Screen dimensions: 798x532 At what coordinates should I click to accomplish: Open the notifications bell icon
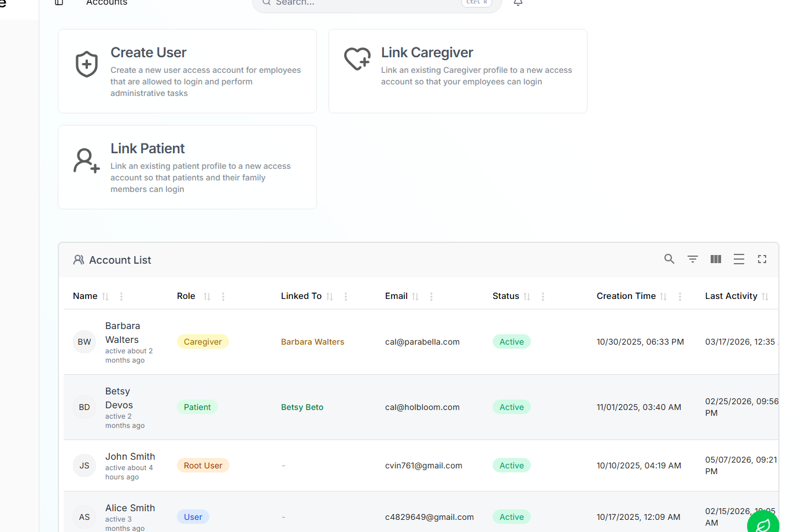point(518,2)
